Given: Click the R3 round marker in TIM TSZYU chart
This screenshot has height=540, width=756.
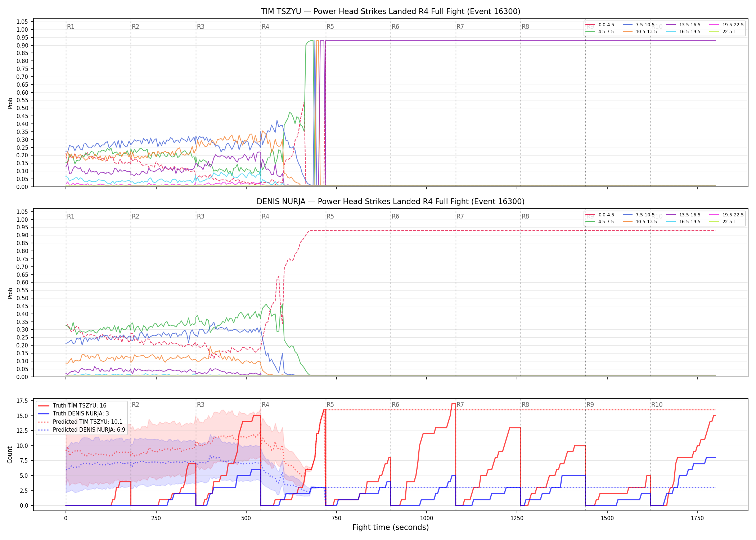Looking at the screenshot, I should coord(201,27).
